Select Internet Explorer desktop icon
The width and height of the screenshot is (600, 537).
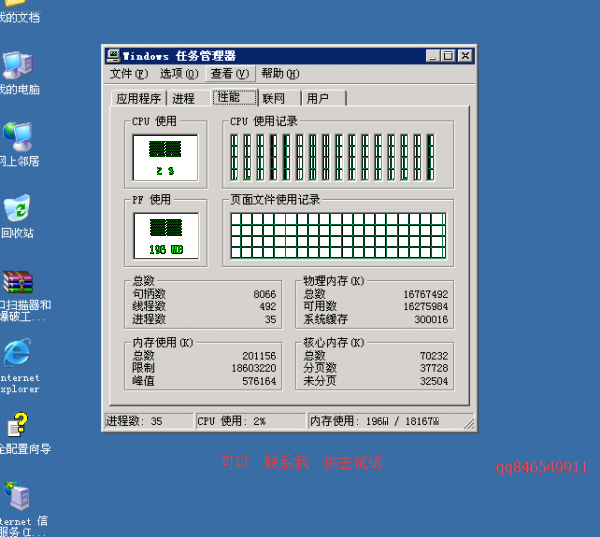coord(18,366)
